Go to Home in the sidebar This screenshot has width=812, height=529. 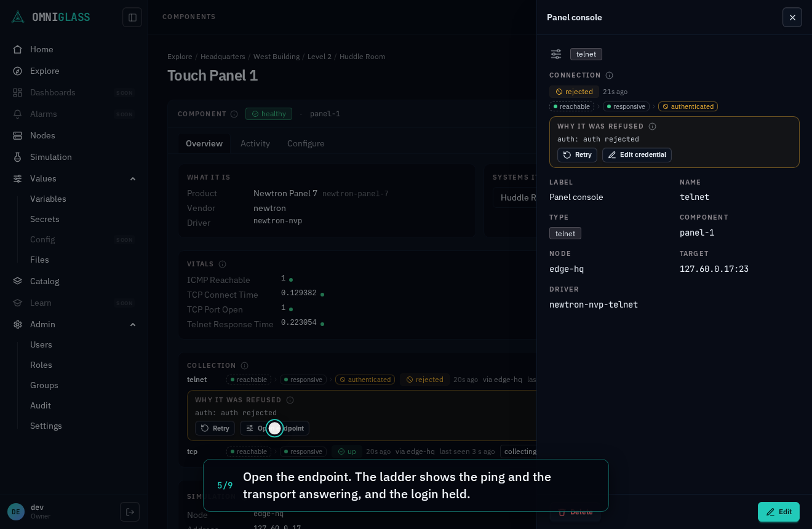pyautogui.click(x=74, y=49)
